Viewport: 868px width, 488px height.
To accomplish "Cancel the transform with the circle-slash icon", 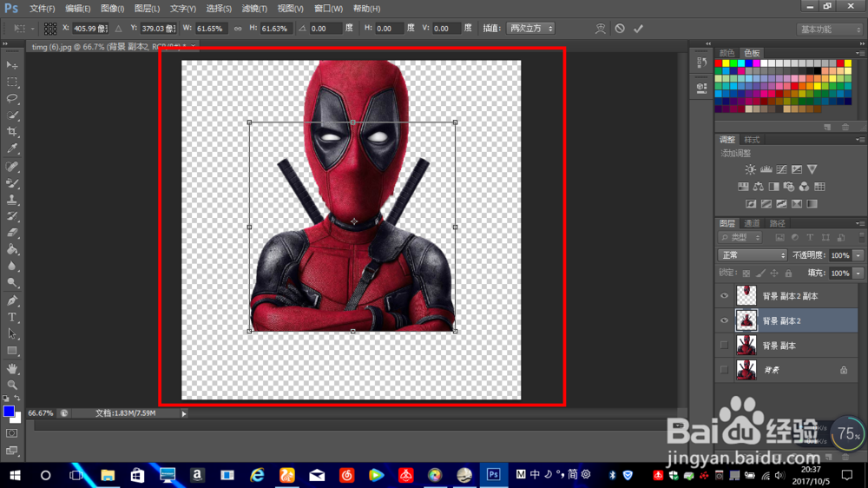I will click(x=620, y=29).
